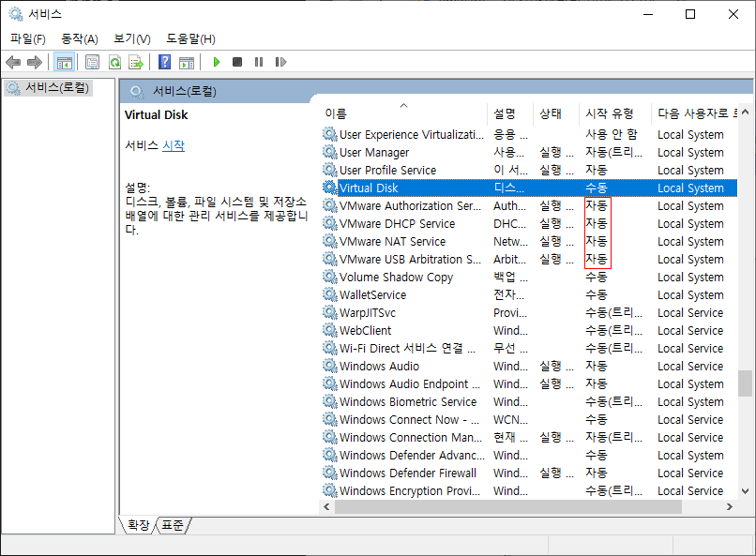Open the 동작(A) menu

(x=80, y=38)
